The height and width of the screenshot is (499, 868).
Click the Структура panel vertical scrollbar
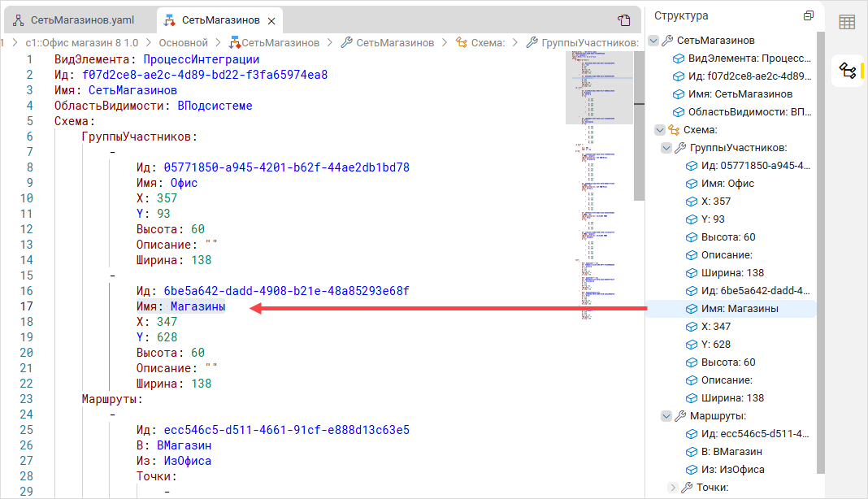tap(820, 244)
